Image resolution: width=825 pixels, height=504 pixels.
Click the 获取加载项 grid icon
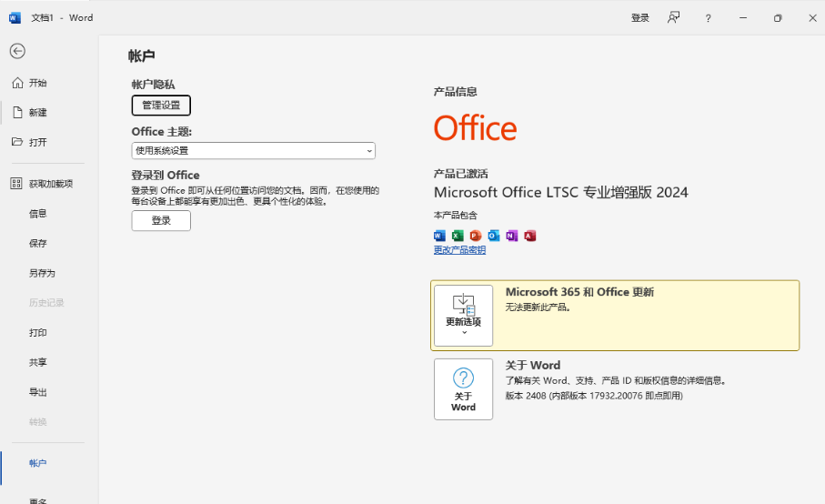[x=16, y=183]
